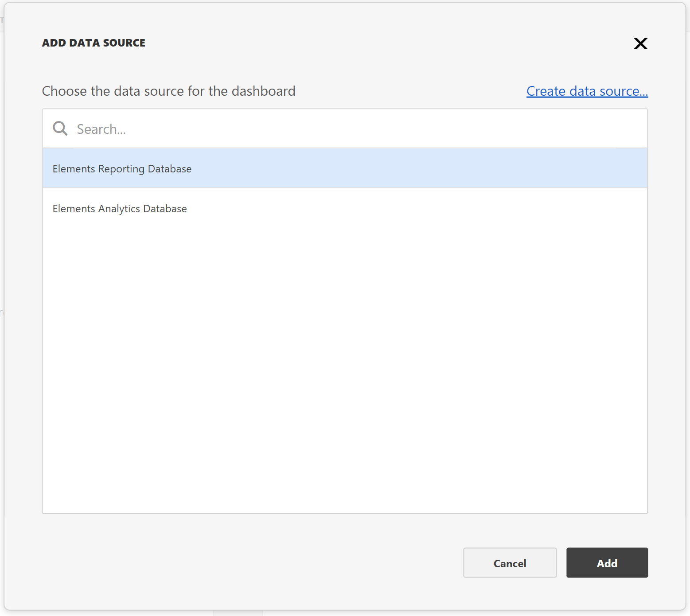The height and width of the screenshot is (616, 690).
Task: Focus the Search text field
Action: pos(355,129)
